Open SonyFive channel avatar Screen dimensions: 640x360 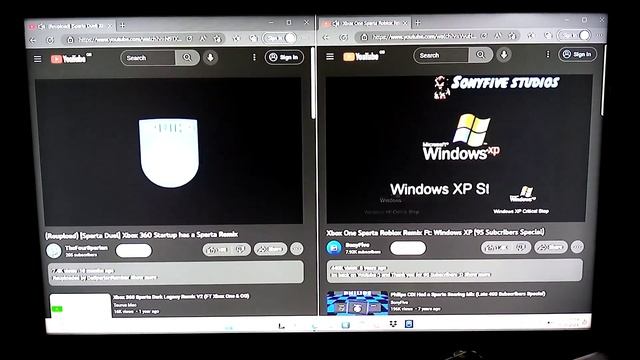(x=334, y=247)
